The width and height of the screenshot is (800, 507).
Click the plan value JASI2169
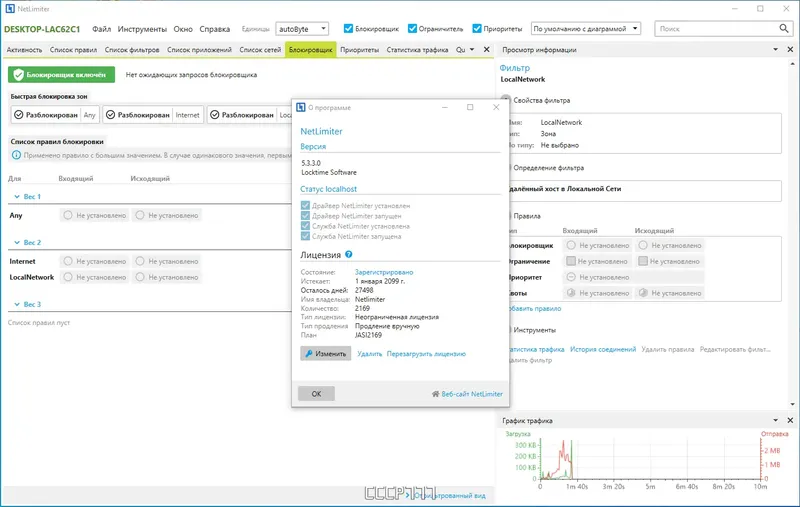click(x=368, y=335)
